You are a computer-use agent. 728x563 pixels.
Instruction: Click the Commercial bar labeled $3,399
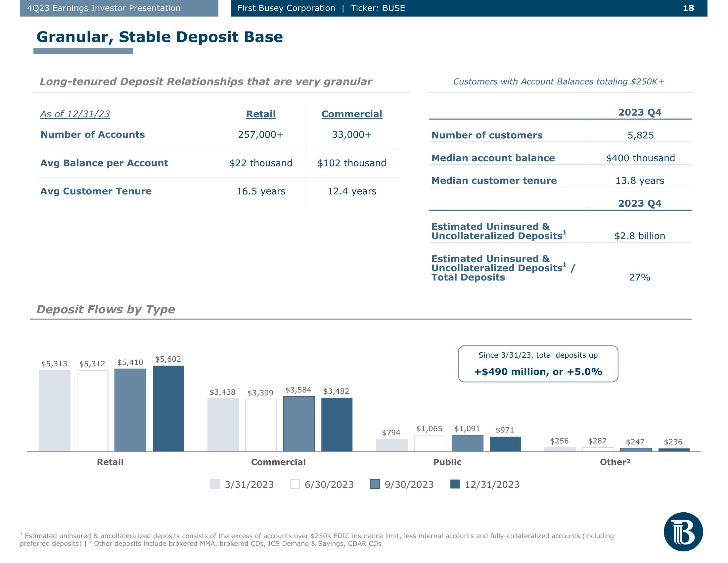point(261,425)
